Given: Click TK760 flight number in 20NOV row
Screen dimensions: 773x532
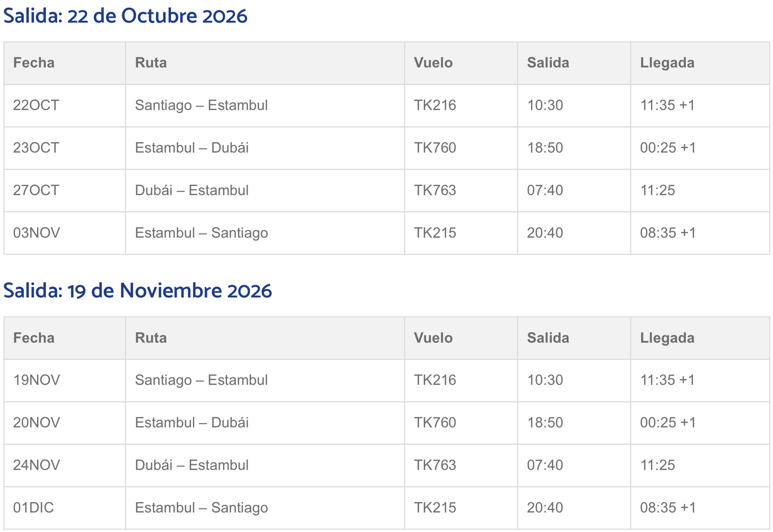Looking at the screenshot, I should [435, 423].
